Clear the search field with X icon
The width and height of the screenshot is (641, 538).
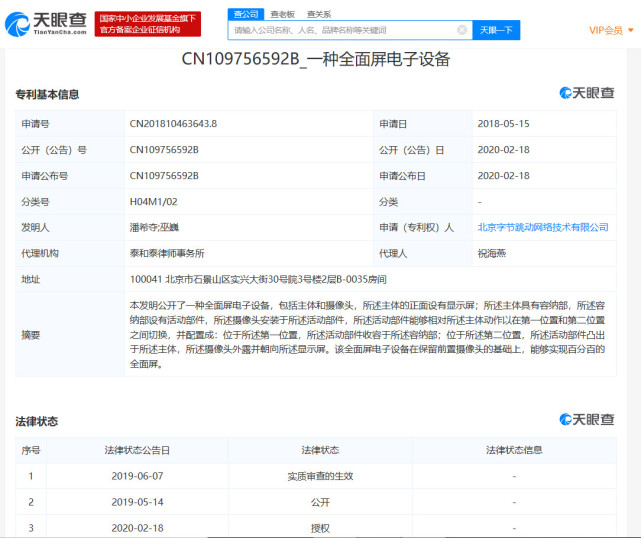(x=462, y=30)
